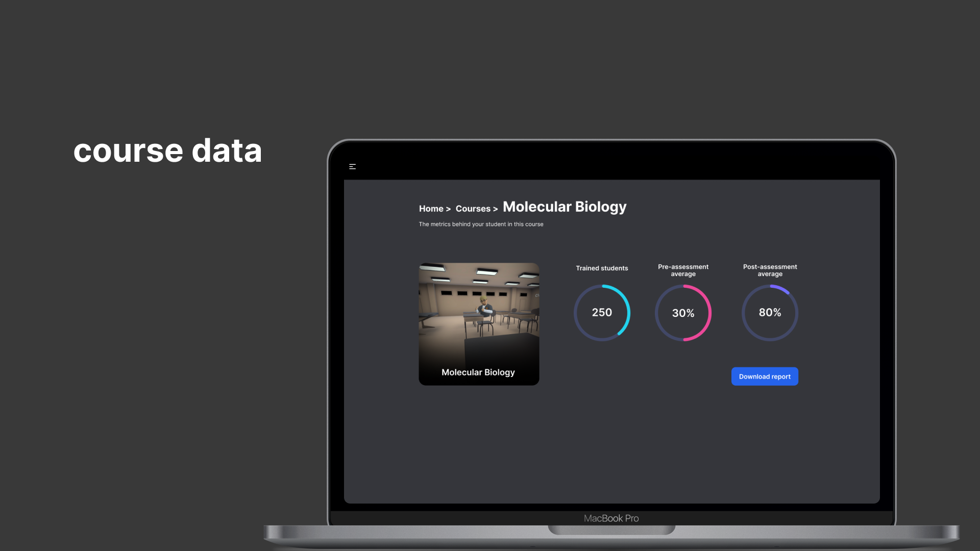This screenshot has height=551, width=980.
Task: Click the Molecular Biology page title
Action: coord(565,207)
